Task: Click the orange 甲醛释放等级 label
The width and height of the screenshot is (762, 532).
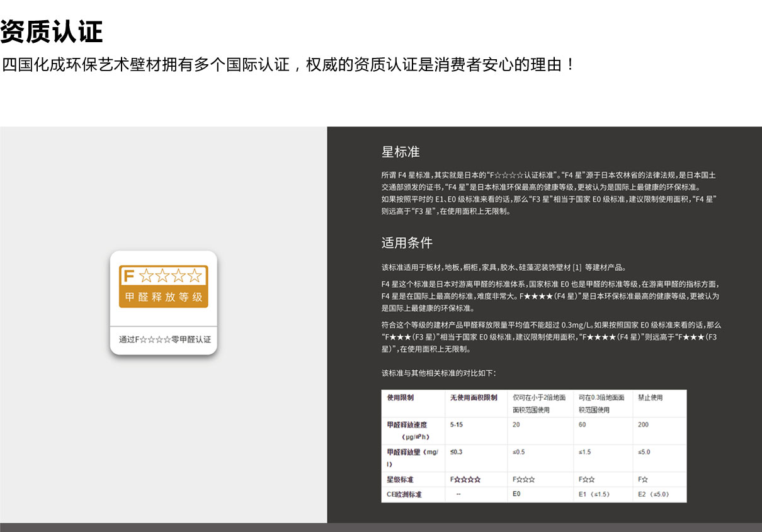Action: [163, 297]
